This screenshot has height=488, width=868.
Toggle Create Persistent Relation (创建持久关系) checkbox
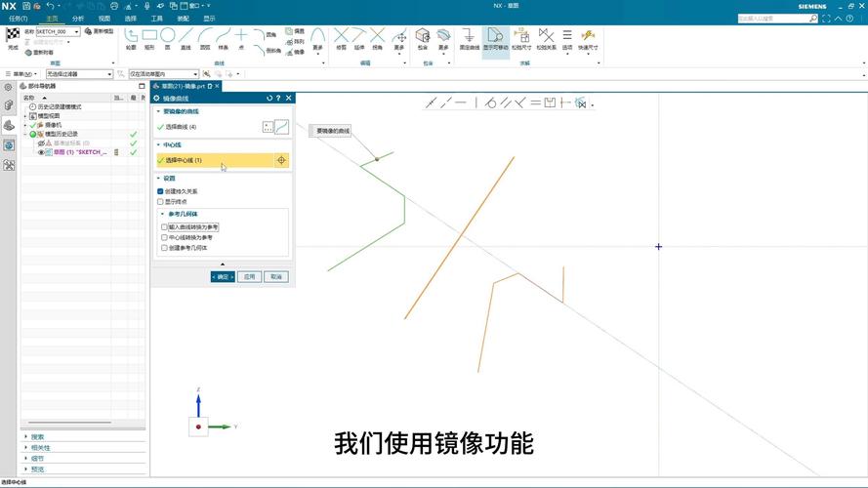(160, 191)
